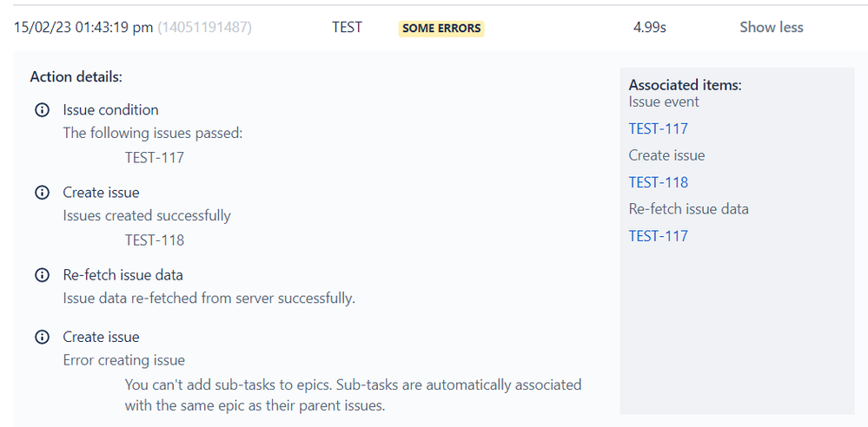Click info icon beside Re-fetch issue data
868x427 pixels.
coord(42,275)
